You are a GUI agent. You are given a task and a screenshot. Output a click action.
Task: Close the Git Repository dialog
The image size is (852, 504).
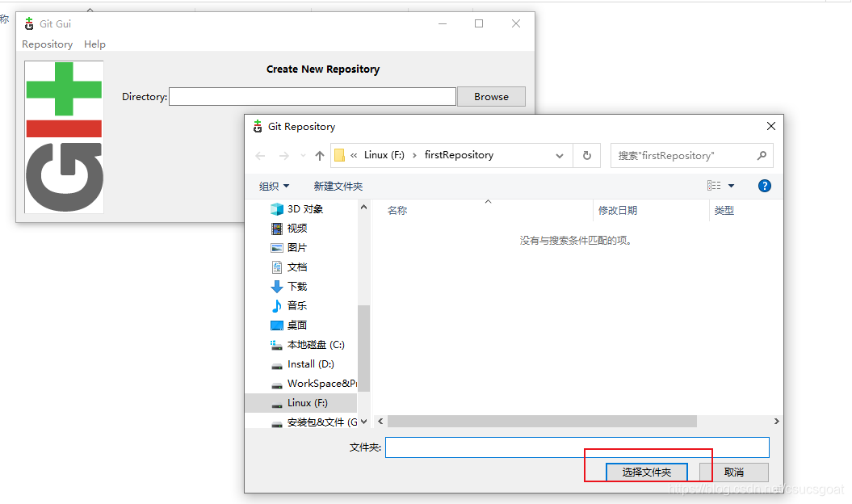pos(770,126)
